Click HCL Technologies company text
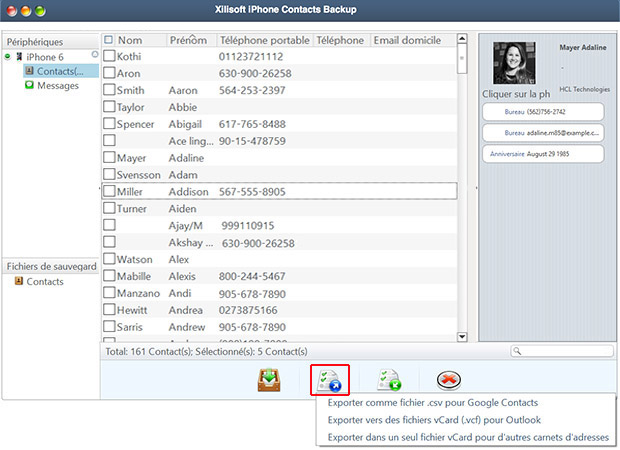 584,89
